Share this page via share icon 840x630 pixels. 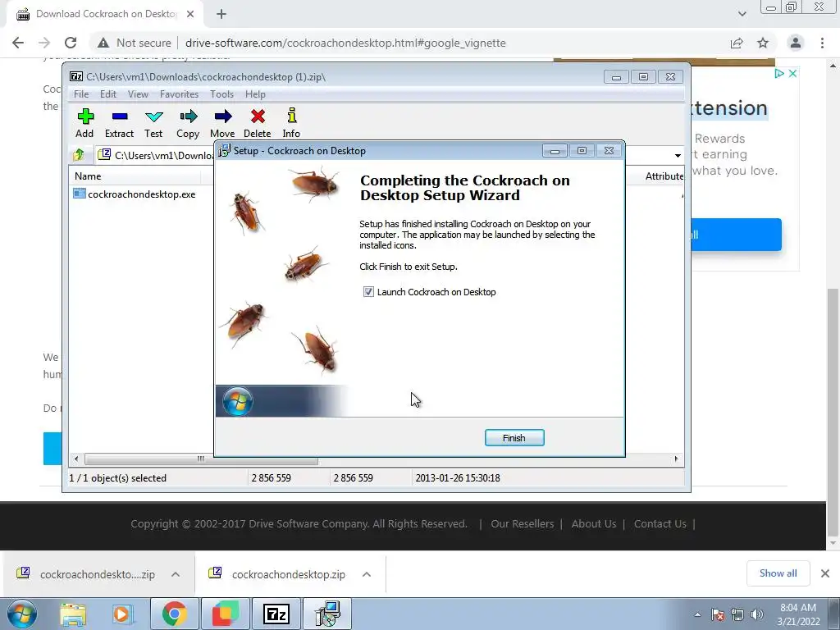click(x=737, y=43)
